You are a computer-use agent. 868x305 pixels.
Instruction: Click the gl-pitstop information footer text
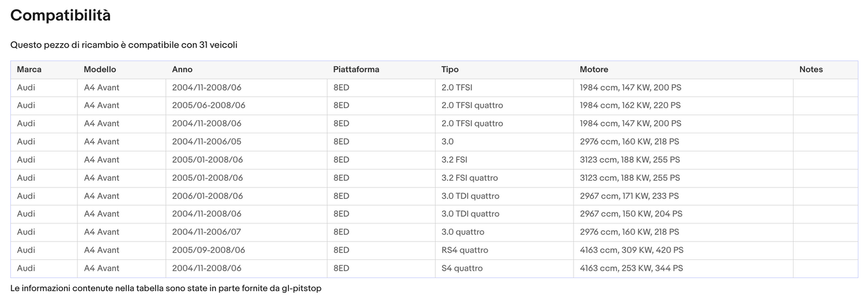(x=166, y=289)
